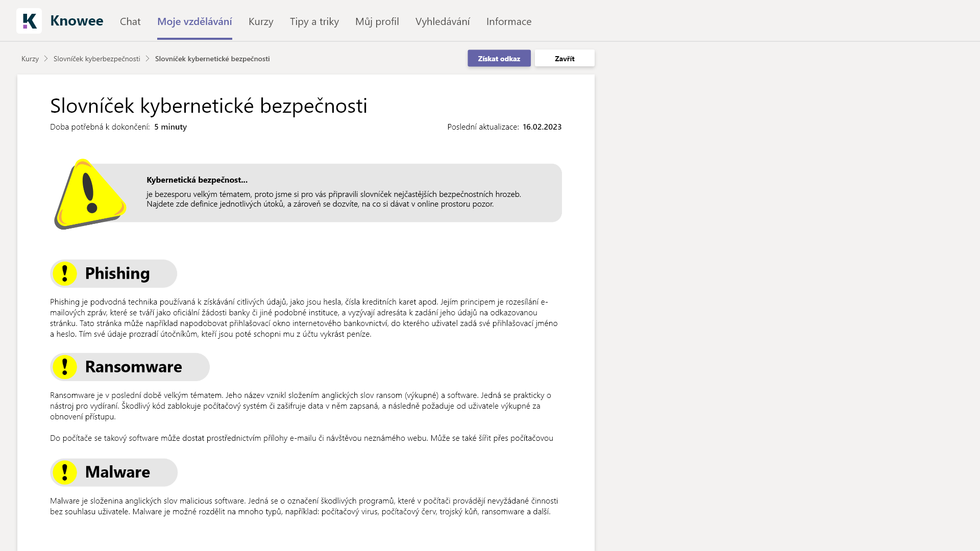Click the large yellow warning triangle icon
This screenshot has width=980, height=551.
pos(90,194)
